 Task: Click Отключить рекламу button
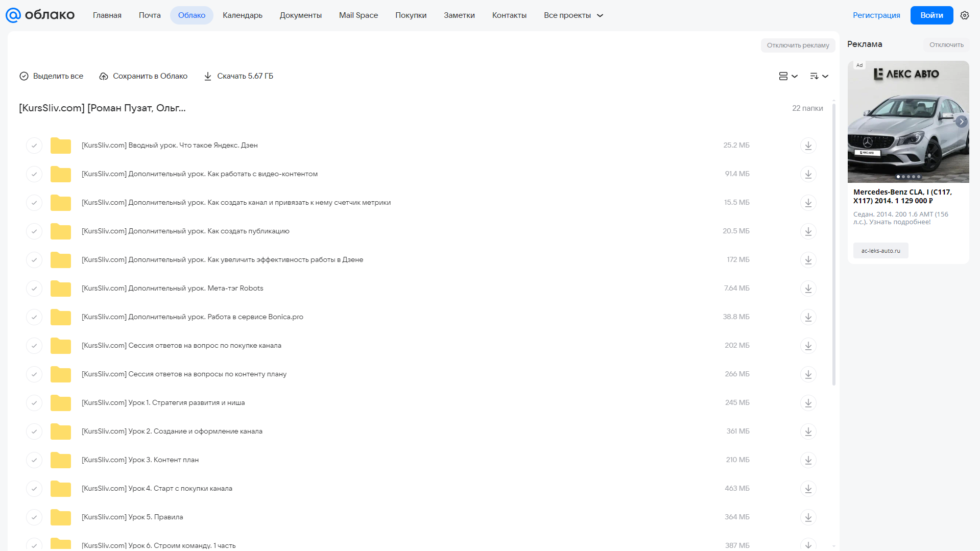pos(798,45)
